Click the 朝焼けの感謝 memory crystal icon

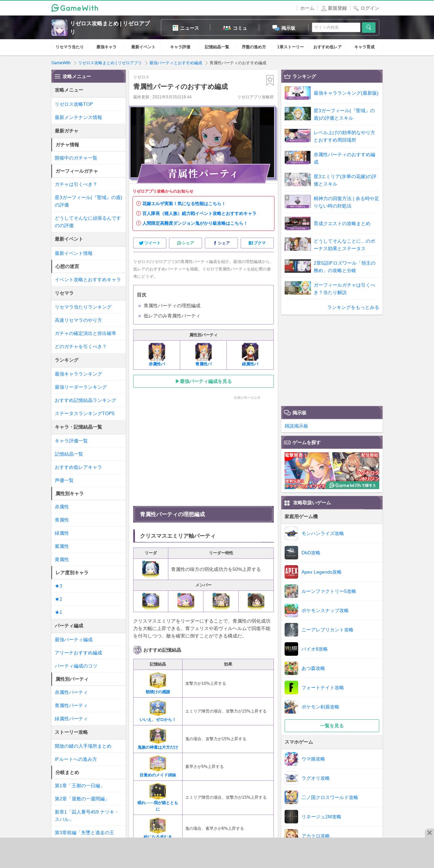pos(158,680)
